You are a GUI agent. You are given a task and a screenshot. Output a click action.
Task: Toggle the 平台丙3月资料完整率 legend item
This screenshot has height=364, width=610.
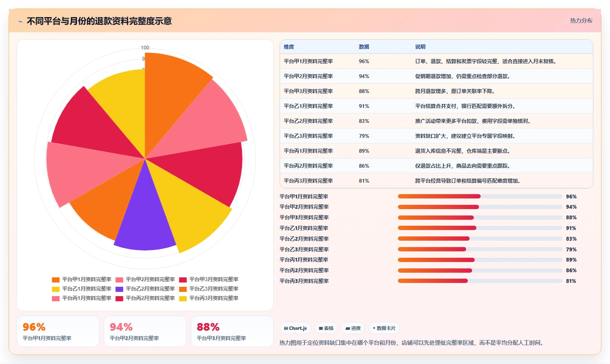pyautogui.click(x=209, y=298)
